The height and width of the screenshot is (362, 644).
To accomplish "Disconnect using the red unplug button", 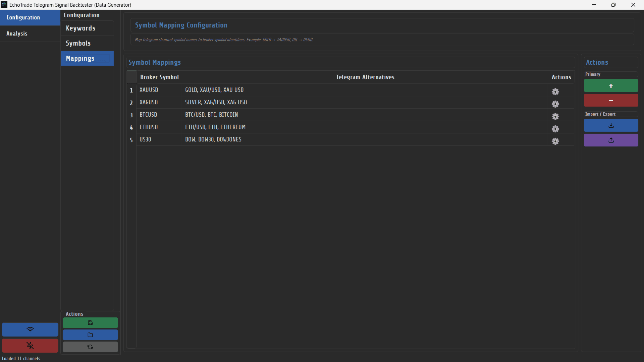I will tap(30, 345).
